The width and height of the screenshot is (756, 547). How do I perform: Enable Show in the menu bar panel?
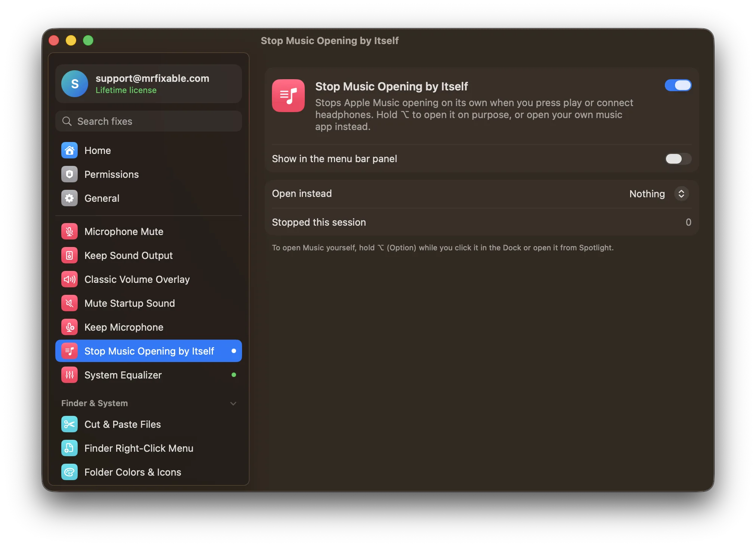pos(678,159)
